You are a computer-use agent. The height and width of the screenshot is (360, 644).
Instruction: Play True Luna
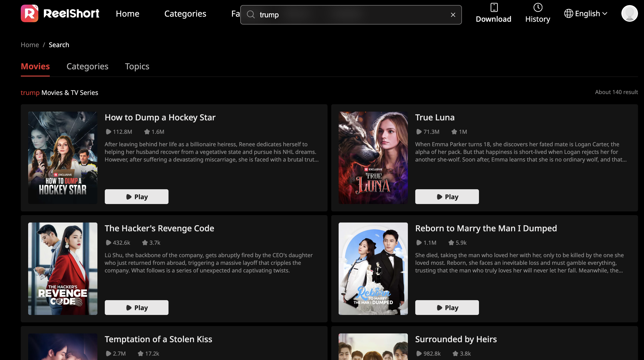tap(447, 197)
